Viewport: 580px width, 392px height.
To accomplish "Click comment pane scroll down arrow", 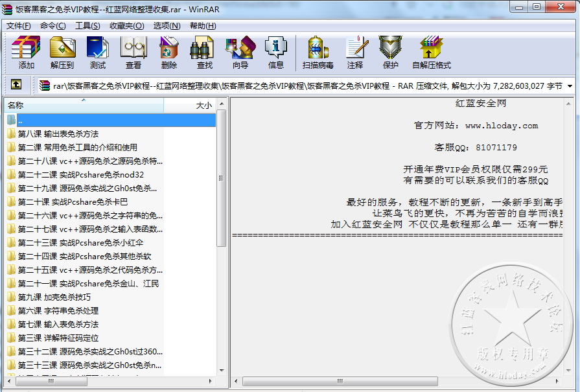I will coord(568,370).
